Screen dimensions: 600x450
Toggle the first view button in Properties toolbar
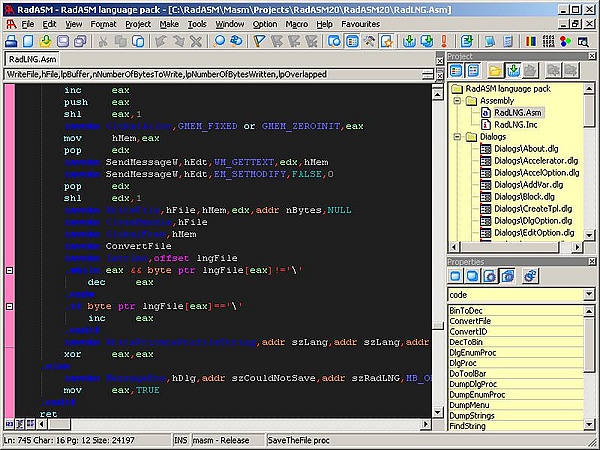tap(455, 276)
